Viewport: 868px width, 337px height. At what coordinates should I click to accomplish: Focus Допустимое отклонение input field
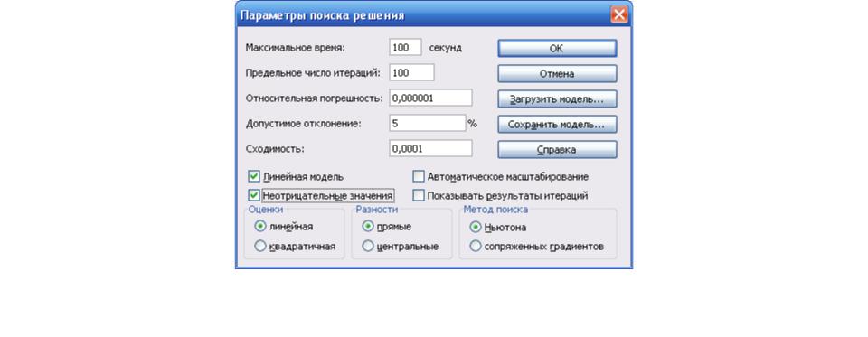click(428, 123)
